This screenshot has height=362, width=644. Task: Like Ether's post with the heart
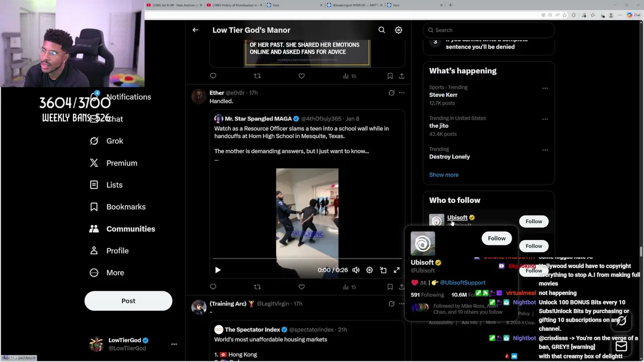click(301, 287)
